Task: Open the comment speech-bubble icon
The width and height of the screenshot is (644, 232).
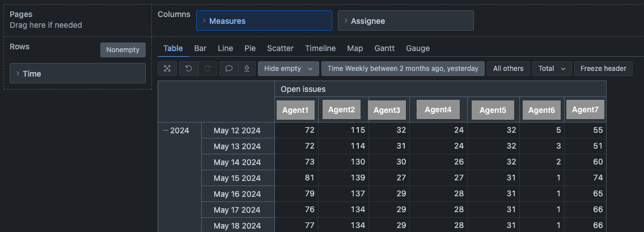Action: [229, 69]
